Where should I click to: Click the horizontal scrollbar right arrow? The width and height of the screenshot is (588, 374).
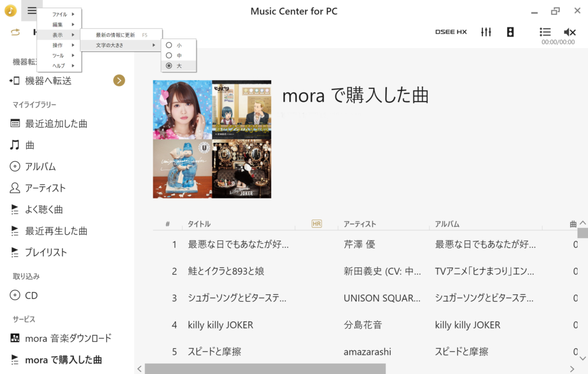pos(572,369)
